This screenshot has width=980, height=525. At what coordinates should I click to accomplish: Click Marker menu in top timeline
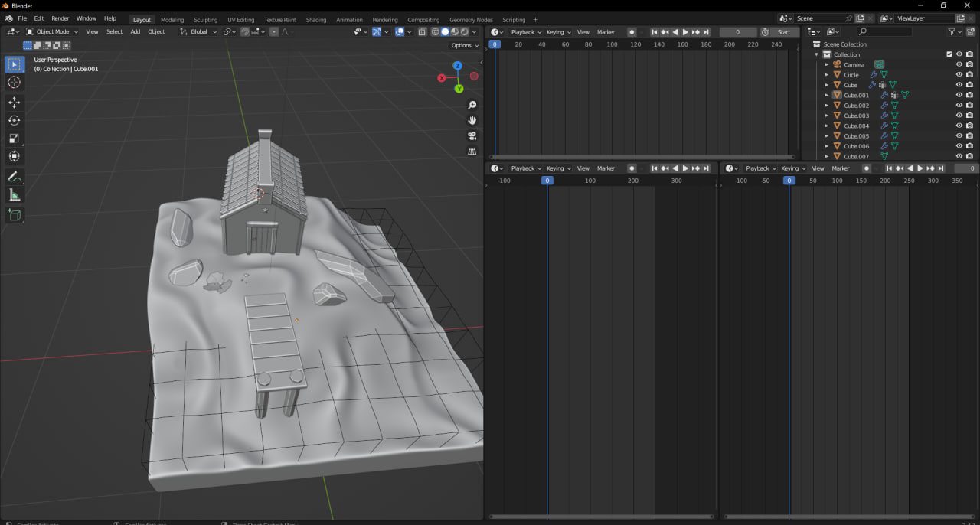606,31
